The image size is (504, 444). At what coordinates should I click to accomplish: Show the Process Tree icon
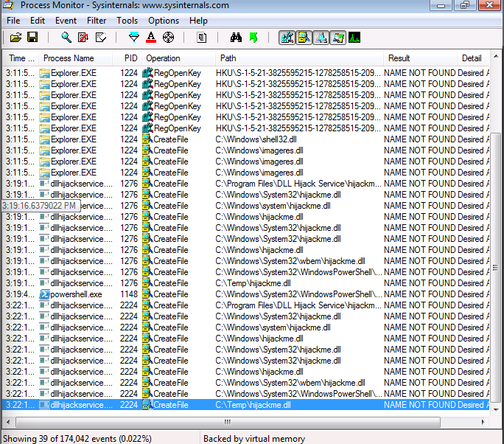click(202, 38)
